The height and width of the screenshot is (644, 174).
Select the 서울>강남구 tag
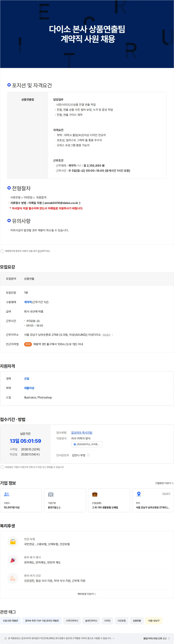pyautogui.click(x=154, y=621)
